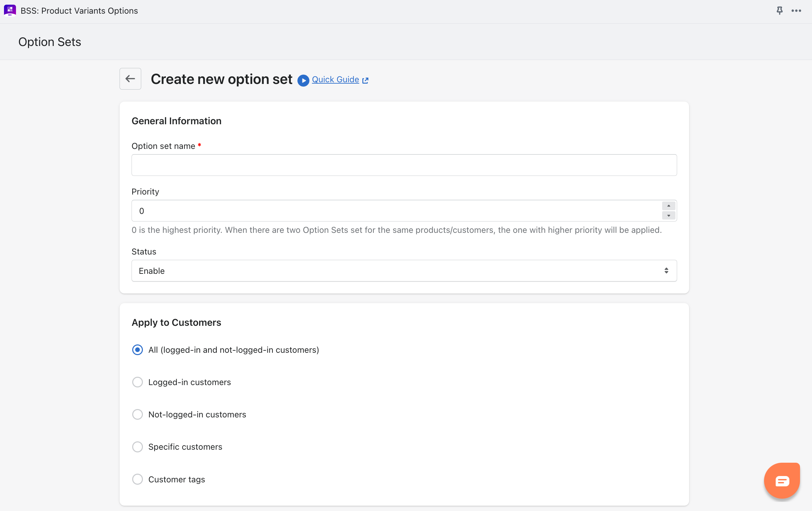Click the Option Sets heading

50,42
